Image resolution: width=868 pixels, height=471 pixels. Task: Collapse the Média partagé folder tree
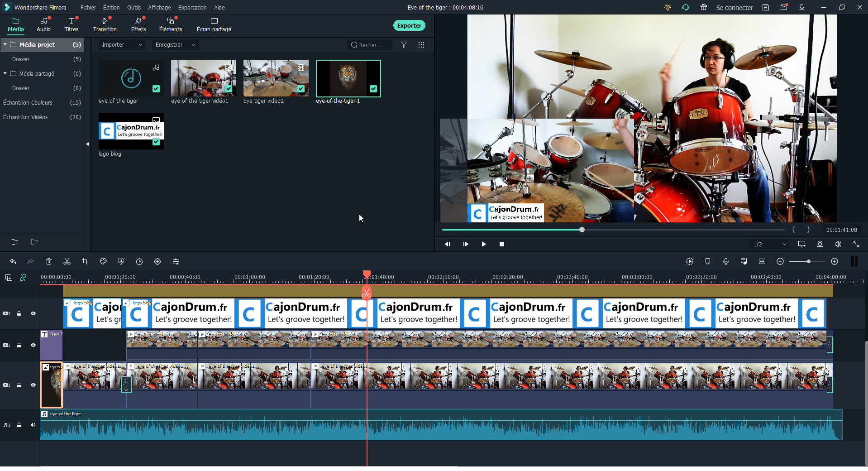[5, 73]
